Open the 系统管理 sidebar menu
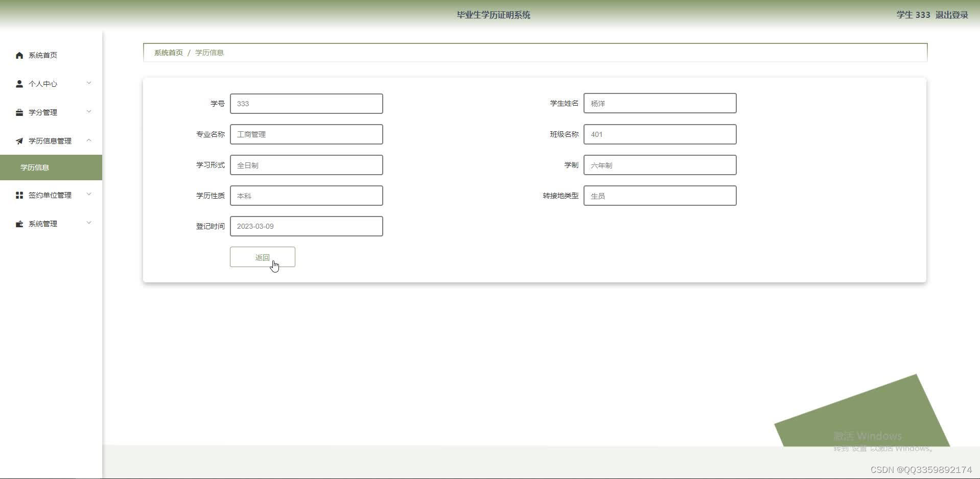 coord(51,224)
